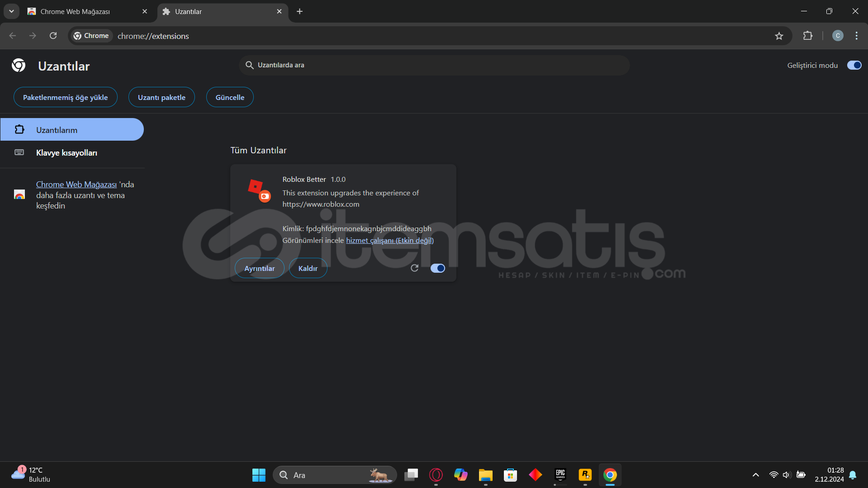
Task: Click Paketlenmemiş öğe yükle button
Action: 66,97
